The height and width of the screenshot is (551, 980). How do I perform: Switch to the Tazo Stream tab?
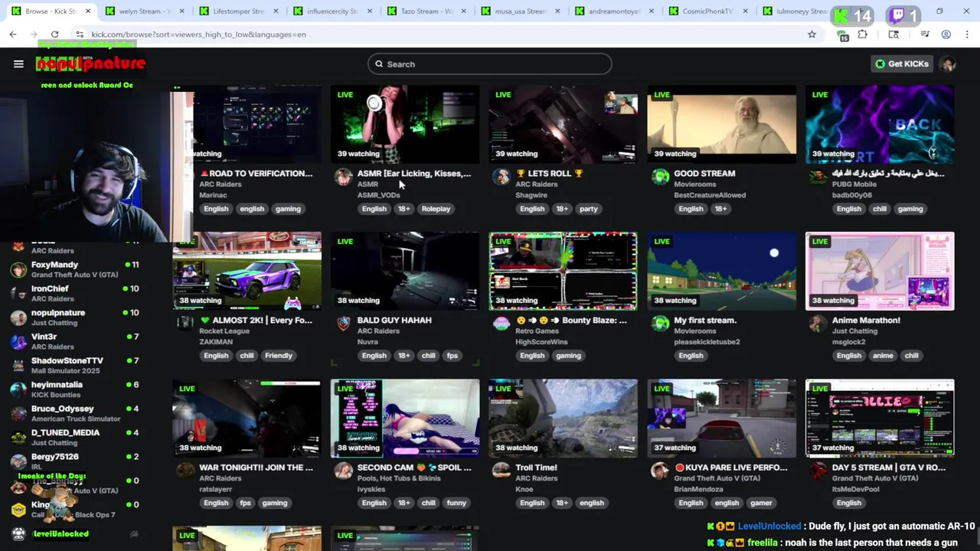pyautogui.click(x=426, y=11)
